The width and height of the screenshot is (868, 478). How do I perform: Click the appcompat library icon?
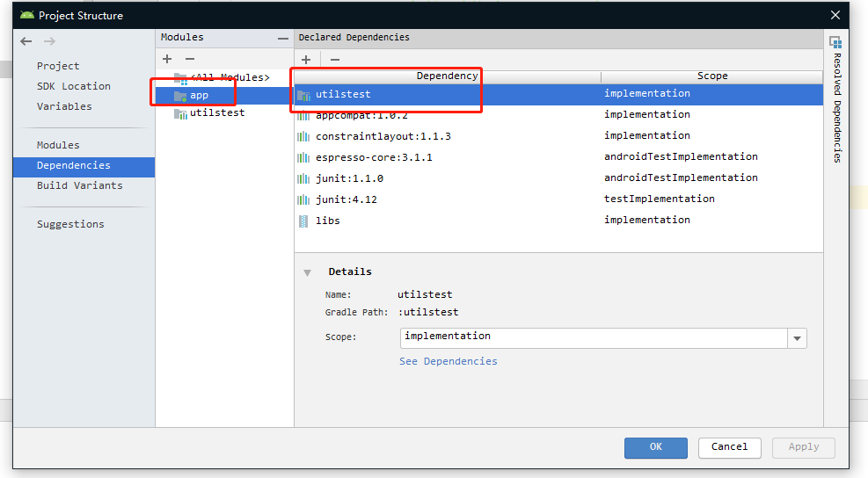pos(303,116)
